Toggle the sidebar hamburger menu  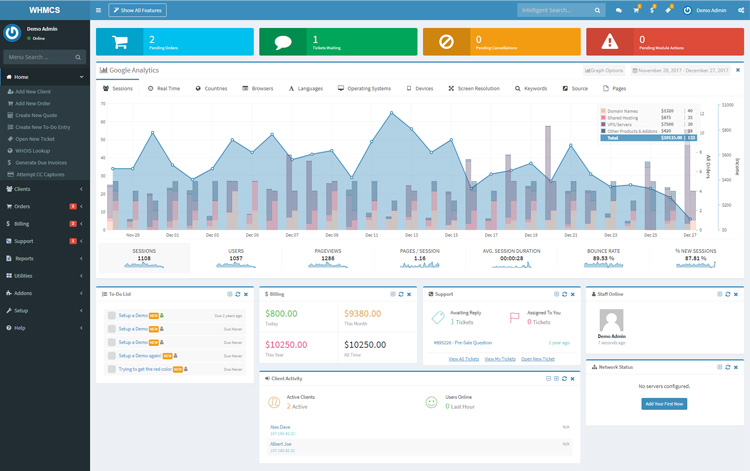pyautogui.click(x=98, y=10)
